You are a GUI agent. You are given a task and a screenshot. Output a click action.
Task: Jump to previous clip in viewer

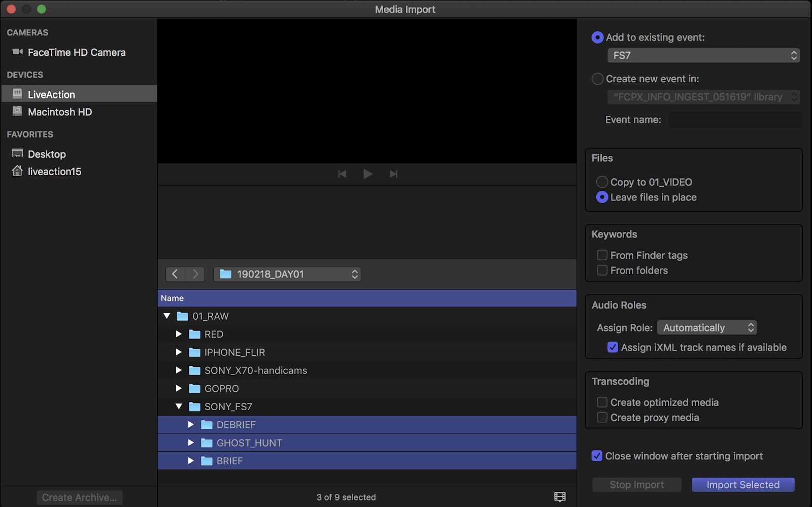pos(342,174)
